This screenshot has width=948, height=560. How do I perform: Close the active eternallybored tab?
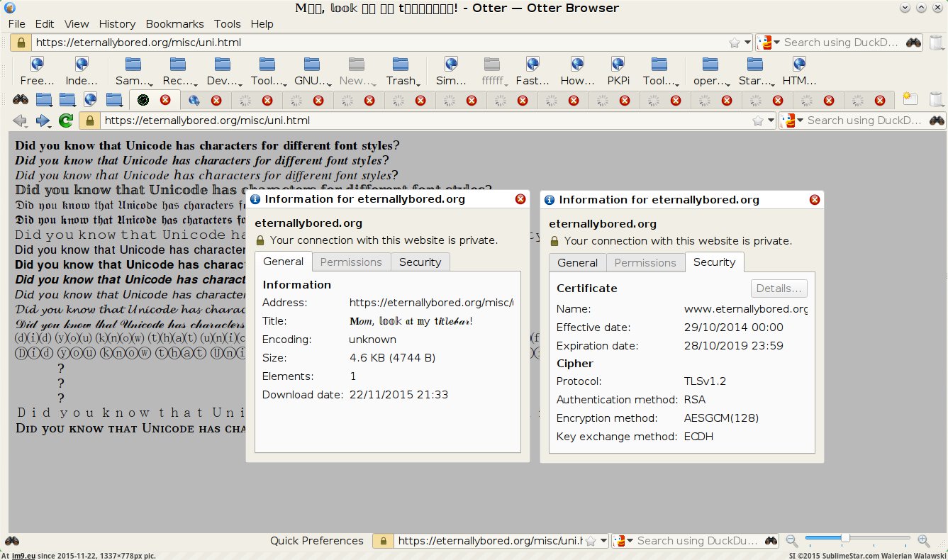[165, 100]
